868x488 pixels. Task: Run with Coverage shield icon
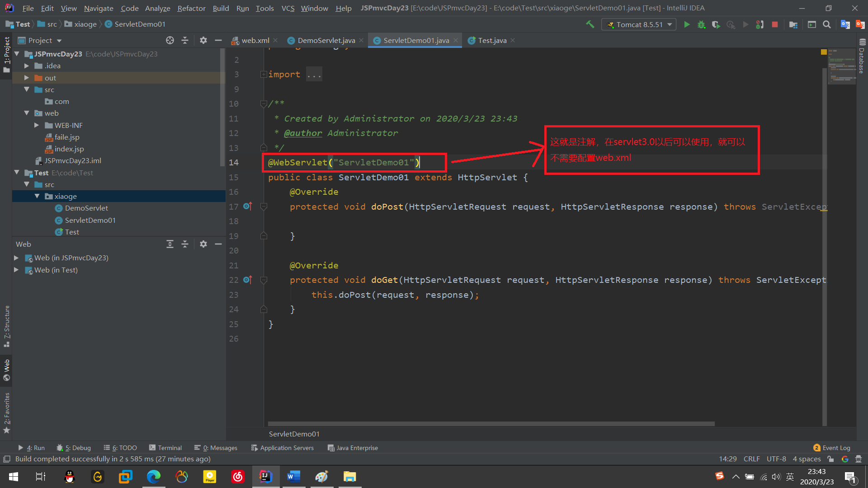(x=716, y=24)
